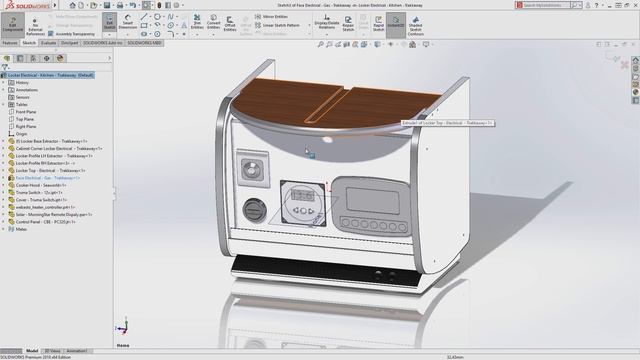
Task: Click Search MySolidWorks input field
Action: [546, 5]
